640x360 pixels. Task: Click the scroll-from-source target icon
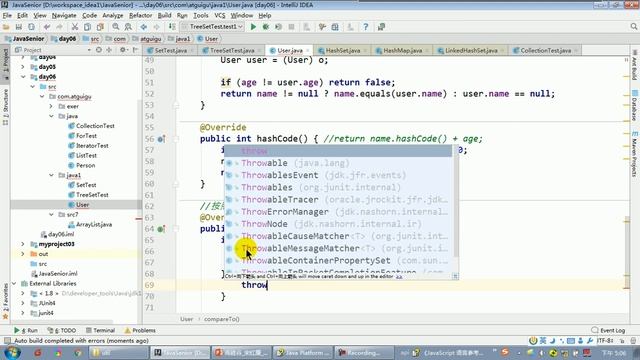tap(99, 50)
